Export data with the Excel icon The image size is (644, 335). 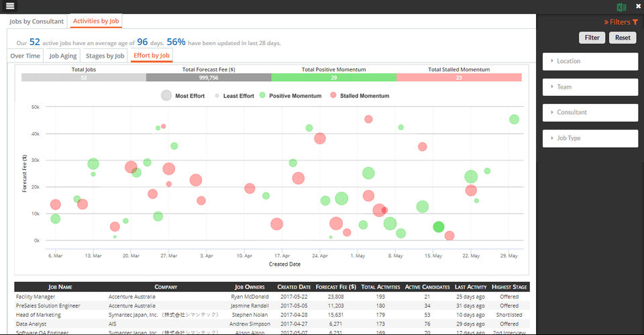pos(621,7)
